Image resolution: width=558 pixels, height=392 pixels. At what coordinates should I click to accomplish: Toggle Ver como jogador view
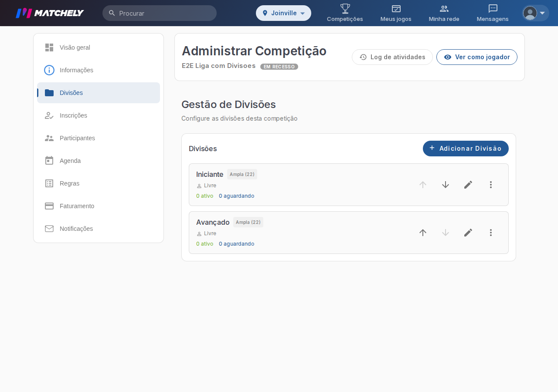click(477, 57)
